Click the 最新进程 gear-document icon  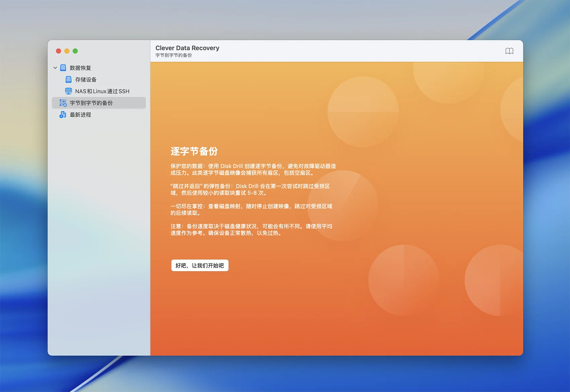coord(63,115)
